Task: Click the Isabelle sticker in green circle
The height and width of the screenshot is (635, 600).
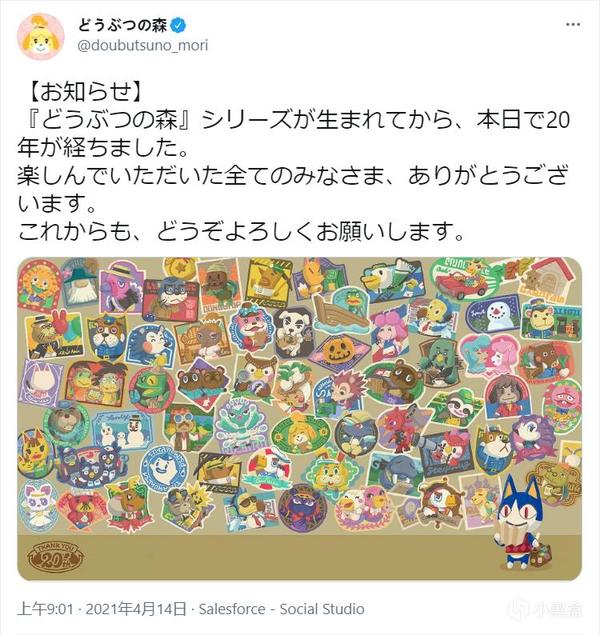Action: click(300, 434)
